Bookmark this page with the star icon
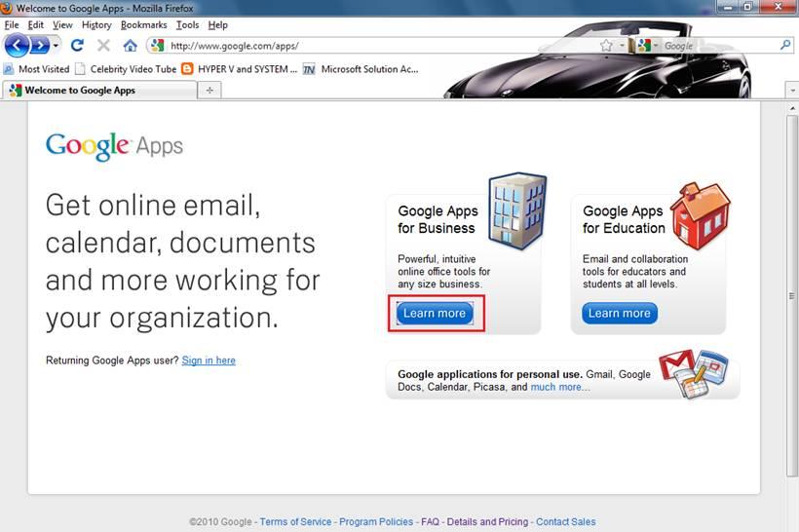Screen dimensions: 799x532 [606, 46]
